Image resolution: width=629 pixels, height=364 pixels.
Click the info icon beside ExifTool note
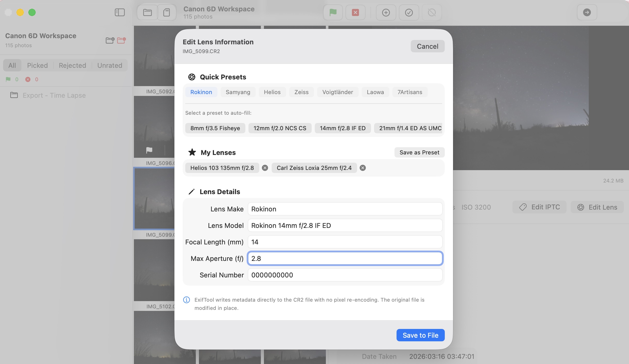pos(187,300)
